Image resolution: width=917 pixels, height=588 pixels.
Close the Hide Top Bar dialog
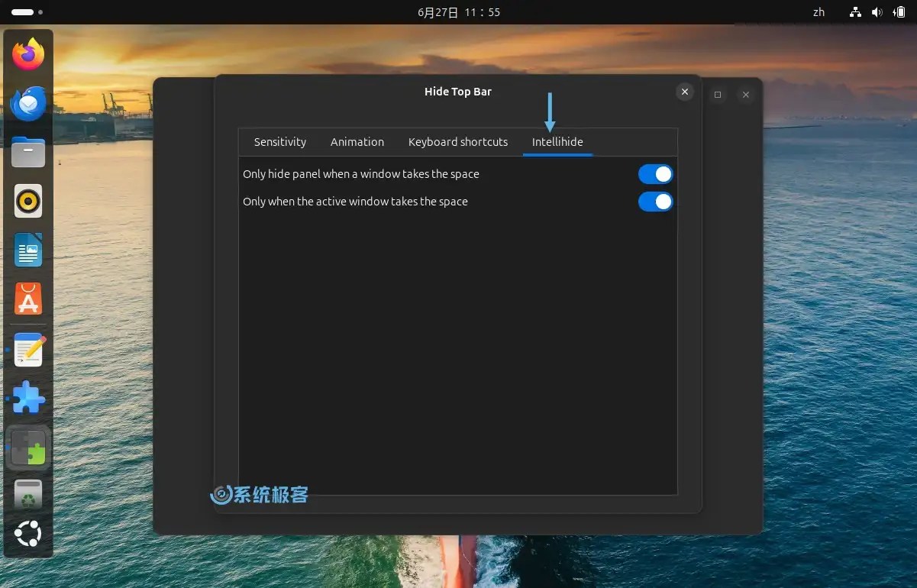pyautogui.click(x=684, y=92)
